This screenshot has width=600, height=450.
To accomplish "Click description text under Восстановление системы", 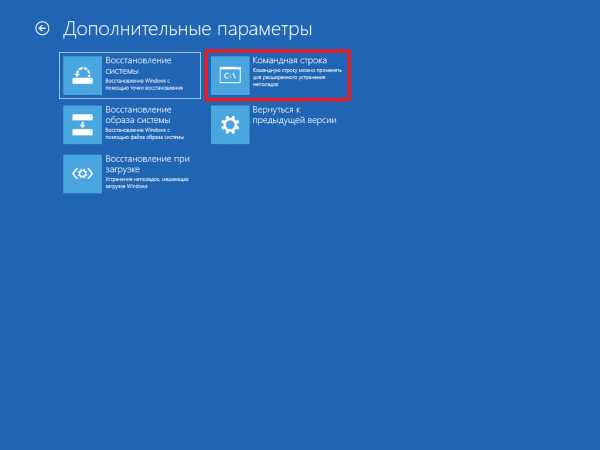I will (x=144, y=84).
